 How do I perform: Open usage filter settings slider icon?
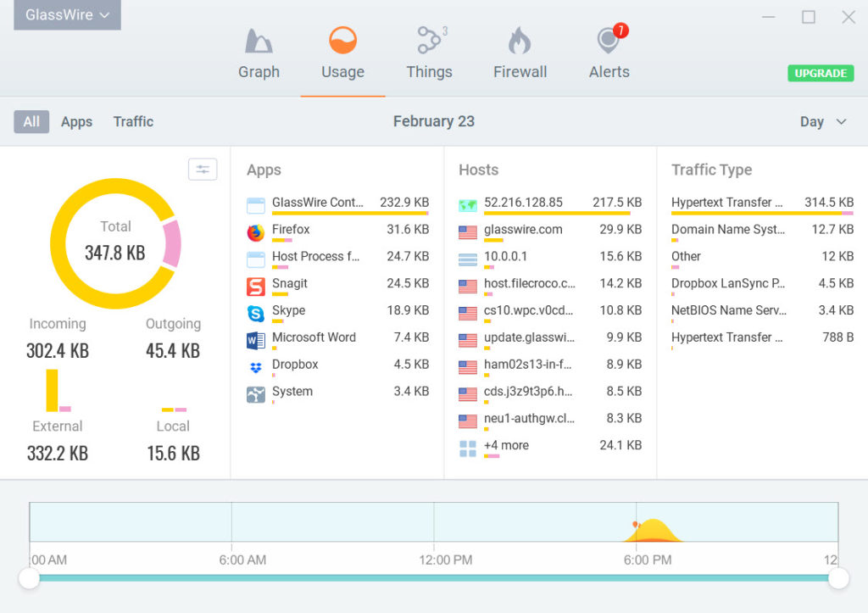(203, 170)
